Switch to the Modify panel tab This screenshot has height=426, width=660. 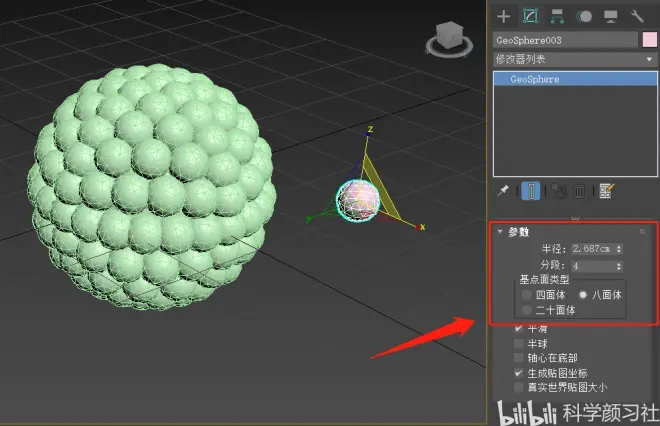(530, 16)
